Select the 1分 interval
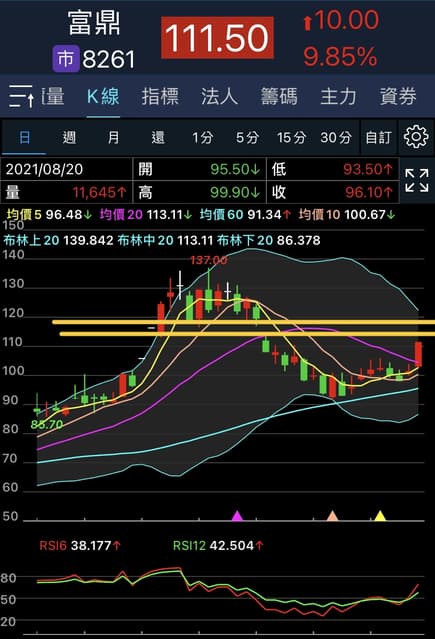Viewport: 435px width, 639px height. coord(203,137)
